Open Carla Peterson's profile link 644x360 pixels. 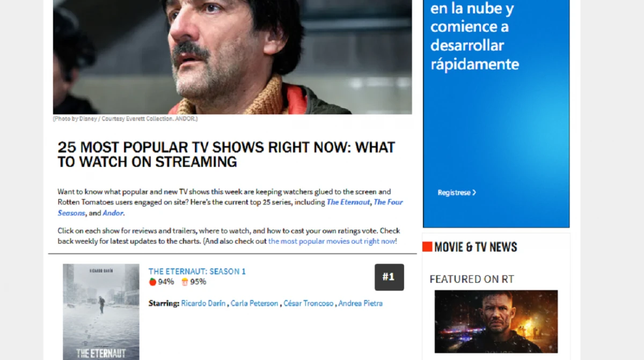point(254,303)
